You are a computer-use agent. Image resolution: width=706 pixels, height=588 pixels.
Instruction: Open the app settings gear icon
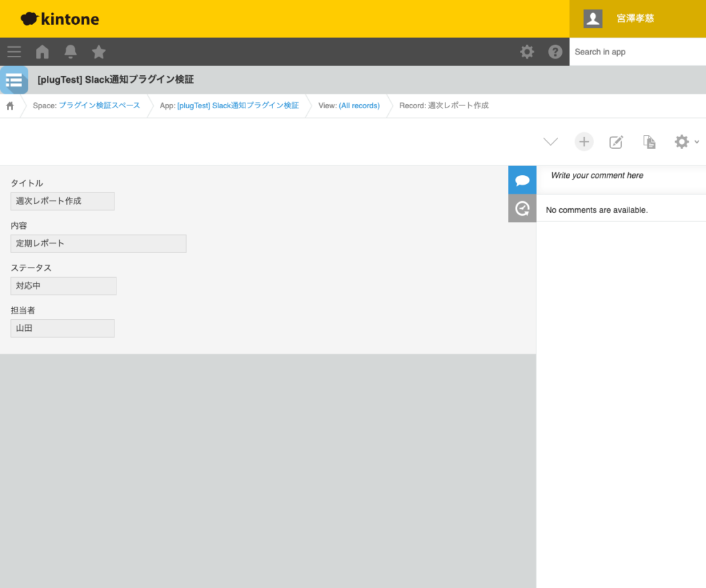681,141
